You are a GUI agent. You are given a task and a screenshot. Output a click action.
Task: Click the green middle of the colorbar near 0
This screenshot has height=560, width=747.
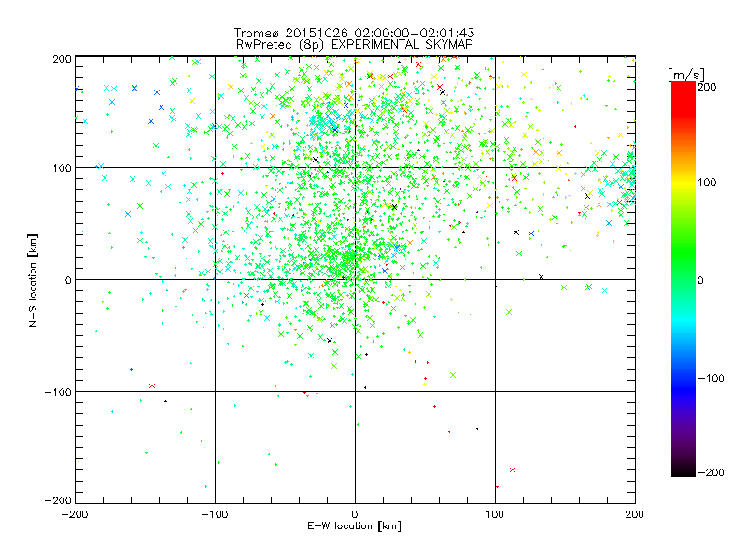(684, 279)
